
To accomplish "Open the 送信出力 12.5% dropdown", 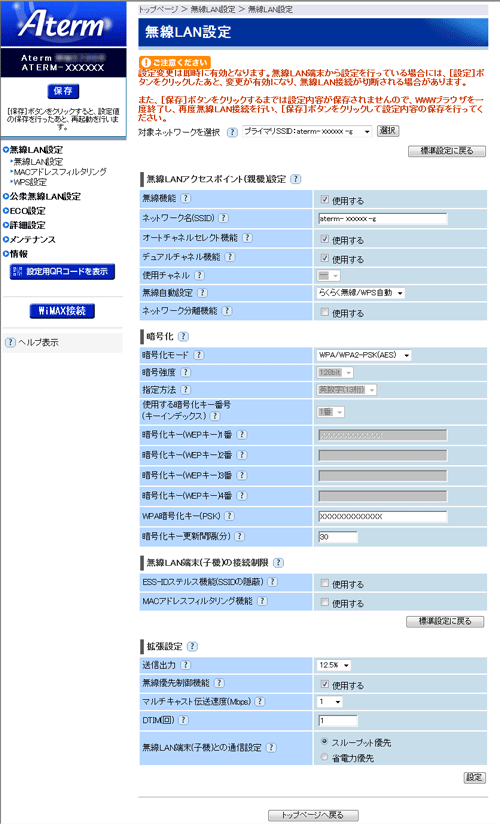I will tap(333, 665).
